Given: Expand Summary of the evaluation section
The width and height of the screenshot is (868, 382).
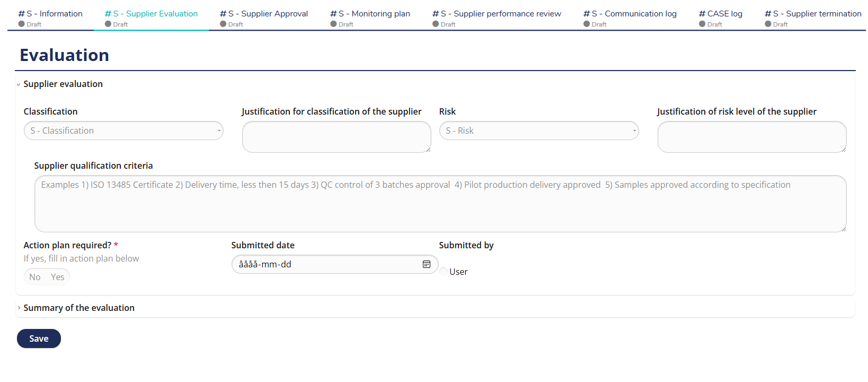Looking at the screenshot, I should (79, 308).
